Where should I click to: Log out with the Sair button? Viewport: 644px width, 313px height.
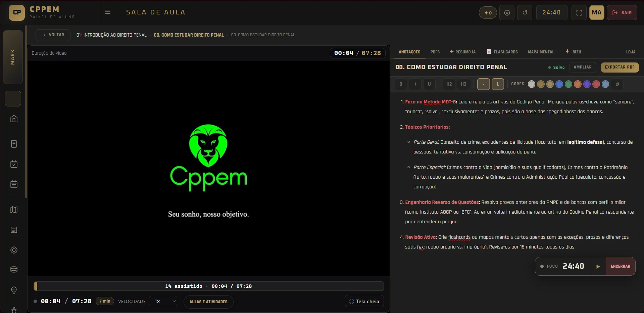[x=622, y=13]
